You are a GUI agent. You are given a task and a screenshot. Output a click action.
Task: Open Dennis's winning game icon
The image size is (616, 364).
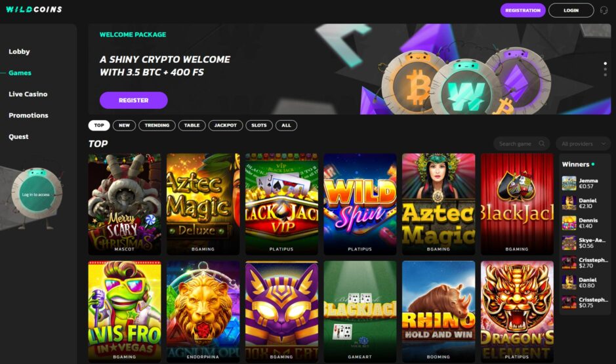pyautogui.click(x=569, y=223)
